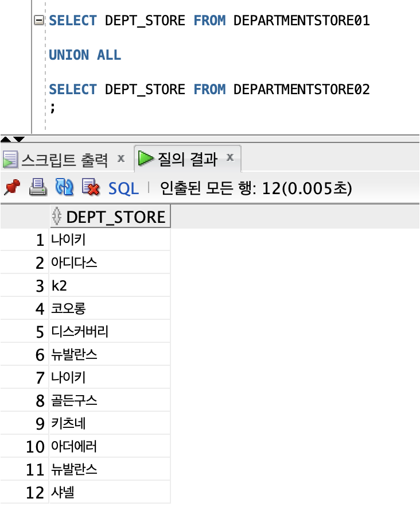Sort by the DEPT_STORE column header
This screenshot has height=510, width=420.
[x=110, y=217]
